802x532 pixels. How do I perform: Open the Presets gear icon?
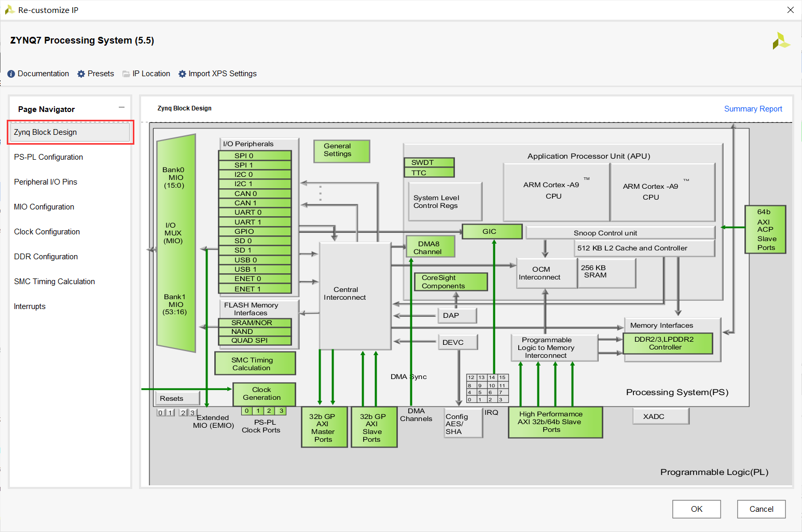[x=81, y=74]
